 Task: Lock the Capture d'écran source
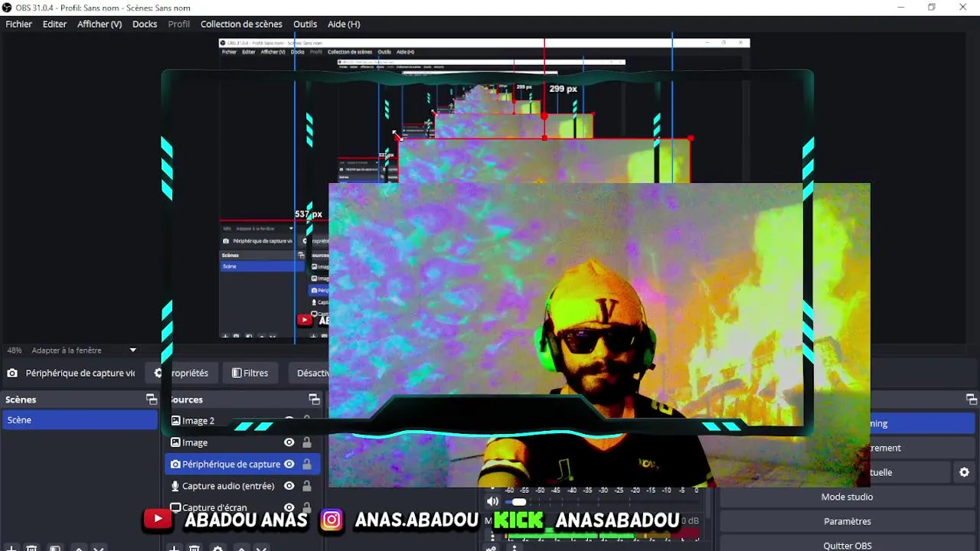coord(306,507)
